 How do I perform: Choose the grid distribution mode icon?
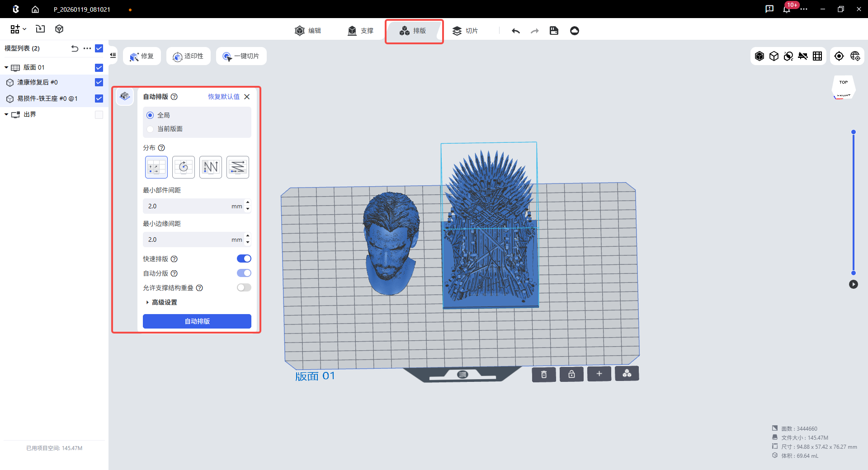pyautogui.click(x=156, y=167)
